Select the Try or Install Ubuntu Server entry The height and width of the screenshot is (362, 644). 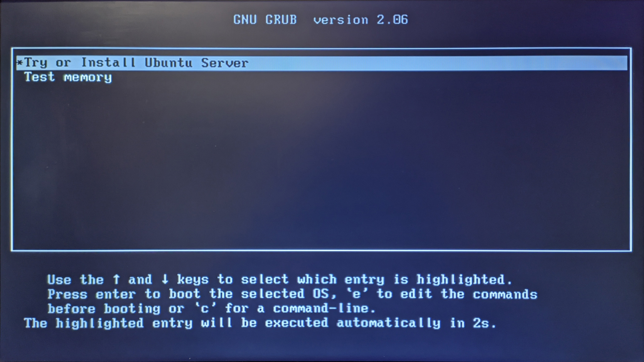(322, 63)
